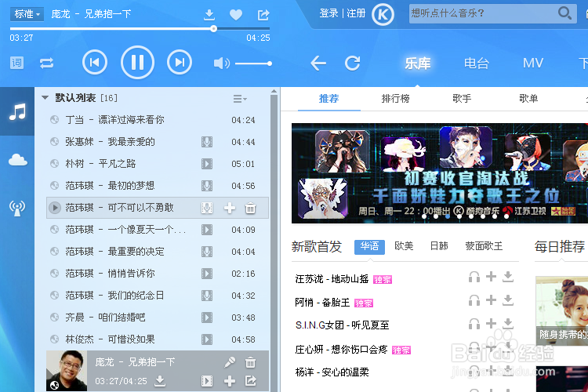Focus the 想听点什么音乐 search field
Screen dimensions: 588x392
482,13
